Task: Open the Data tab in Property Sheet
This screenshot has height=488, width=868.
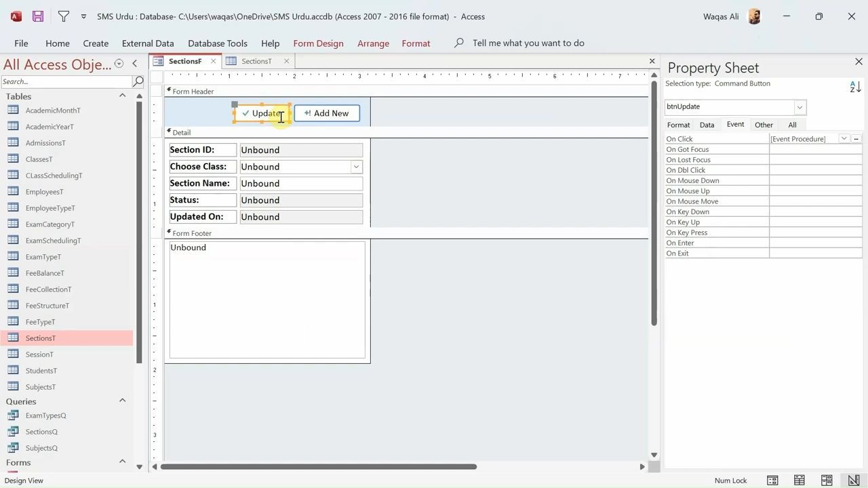Action: click(707, 125)
